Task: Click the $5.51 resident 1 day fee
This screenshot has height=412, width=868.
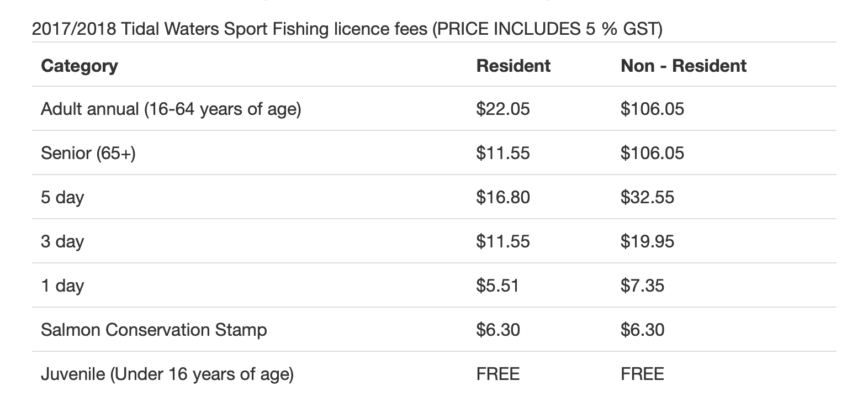Action: 497,286
